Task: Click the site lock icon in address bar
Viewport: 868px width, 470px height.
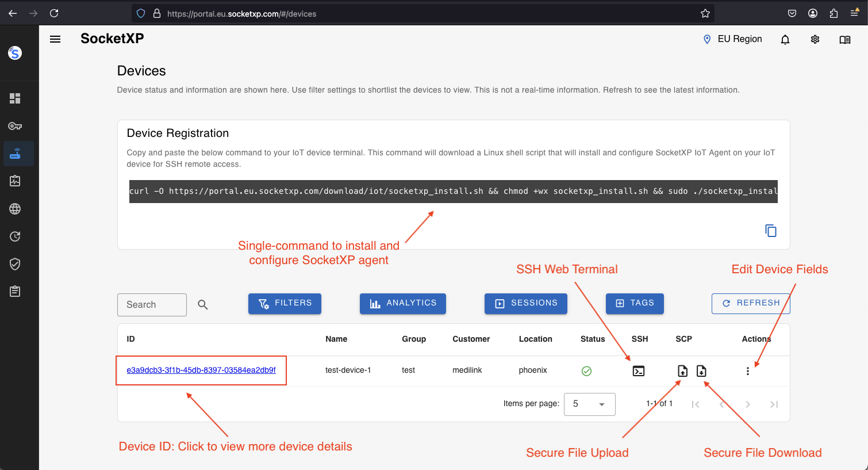Action: pos(156,13)
